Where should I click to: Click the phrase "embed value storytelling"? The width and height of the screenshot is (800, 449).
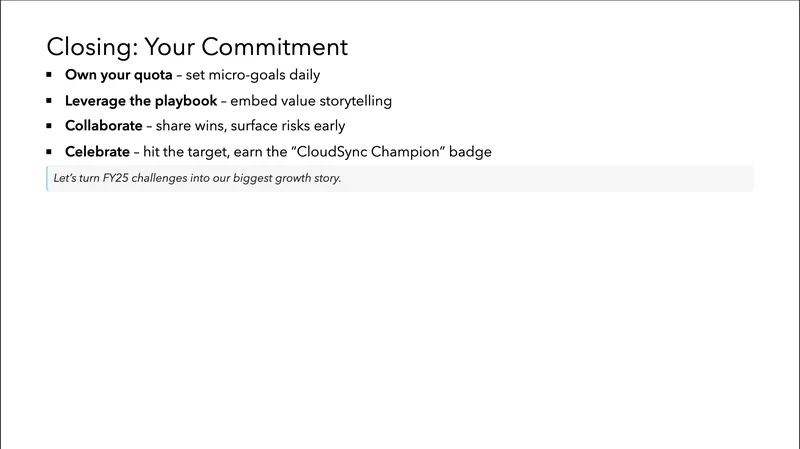pos(311,101)
